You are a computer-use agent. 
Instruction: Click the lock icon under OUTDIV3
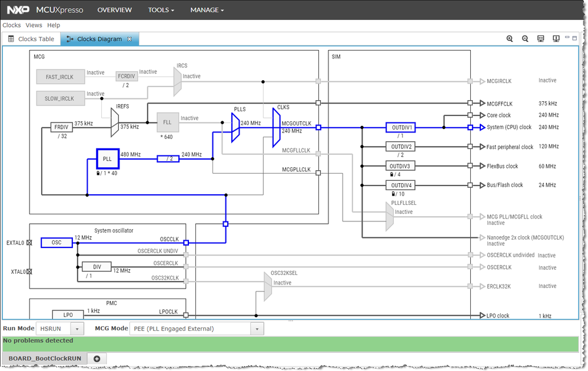(392, 174)
